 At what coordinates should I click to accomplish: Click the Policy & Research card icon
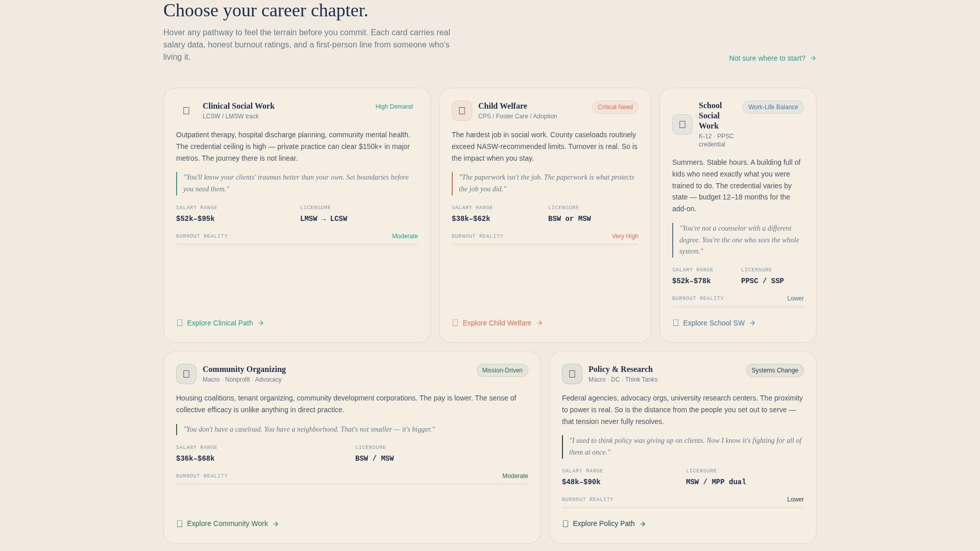[x=572, y=373]
